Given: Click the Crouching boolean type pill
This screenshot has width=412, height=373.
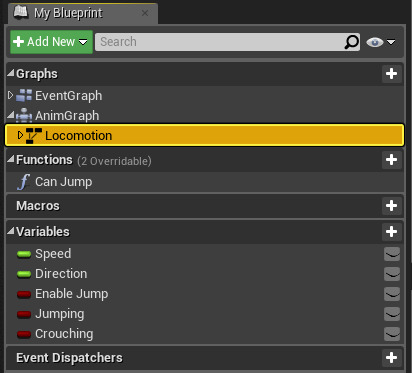Looking at the screenshot, I should (x=24, y=334).
